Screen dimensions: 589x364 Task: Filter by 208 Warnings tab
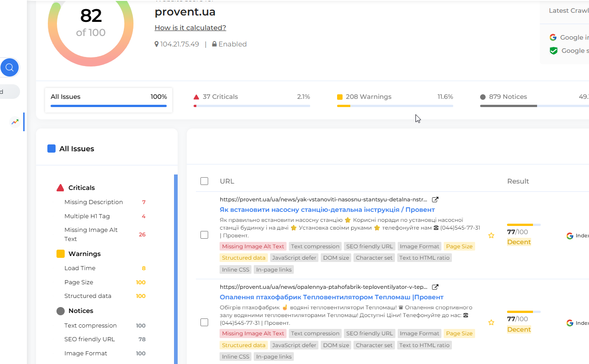coord(395,100)
